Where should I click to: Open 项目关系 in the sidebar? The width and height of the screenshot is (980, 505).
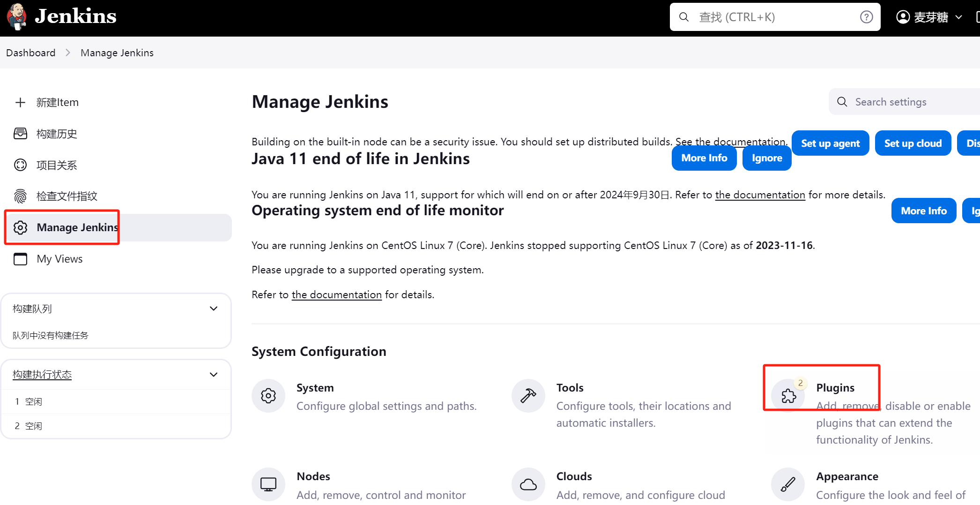57,165
